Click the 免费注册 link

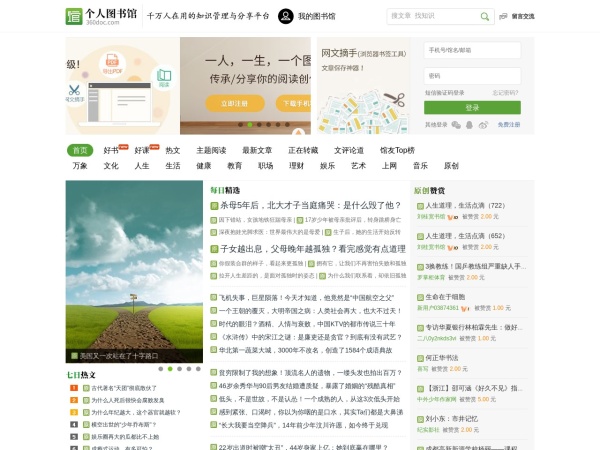pyautogui.click(x=509, y=125)
